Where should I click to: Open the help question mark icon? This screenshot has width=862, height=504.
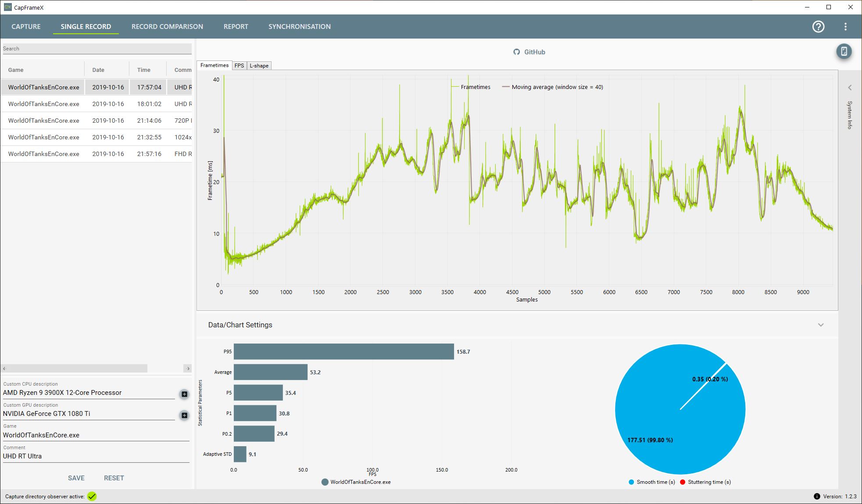point(818,27)
